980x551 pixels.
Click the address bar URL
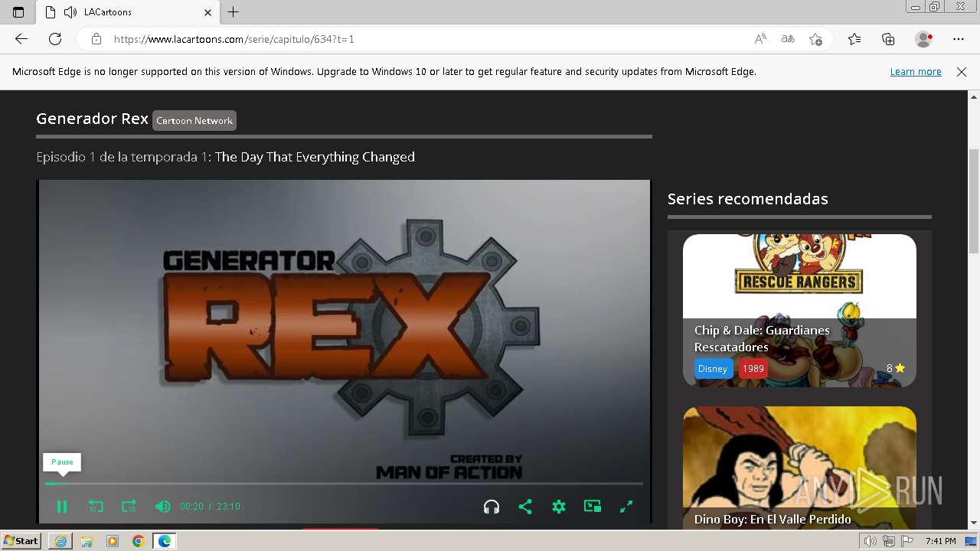coord(234,39)
